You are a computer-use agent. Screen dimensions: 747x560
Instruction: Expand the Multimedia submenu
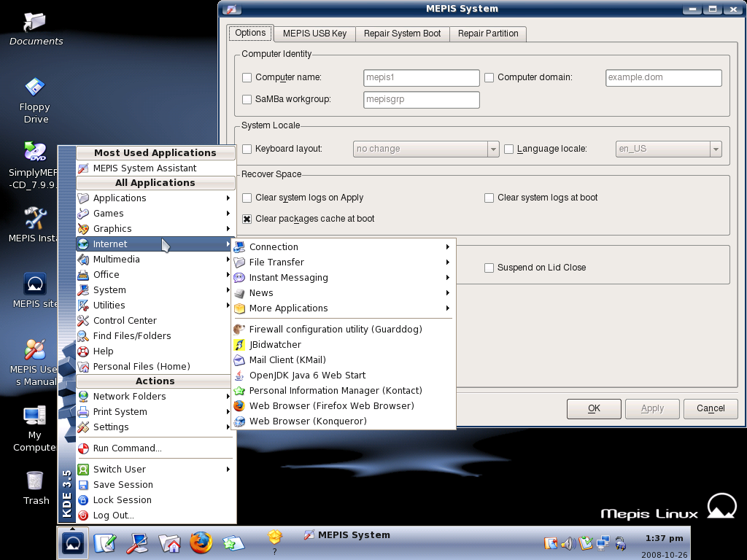point(155,259)
